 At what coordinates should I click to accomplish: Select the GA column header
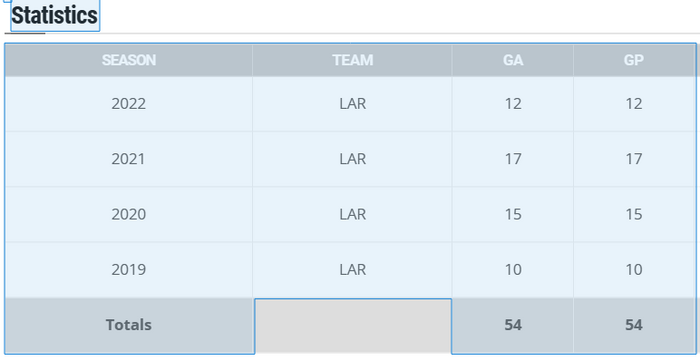(x=512, y=60)
